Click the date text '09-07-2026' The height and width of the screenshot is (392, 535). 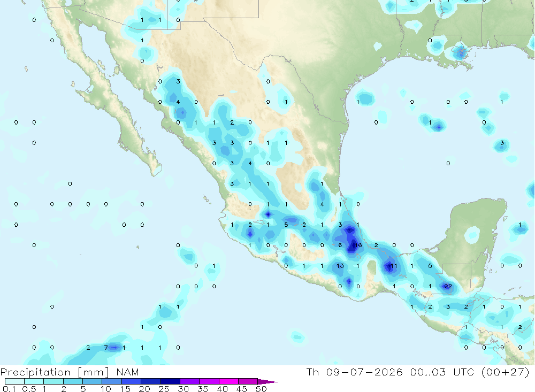364,372
